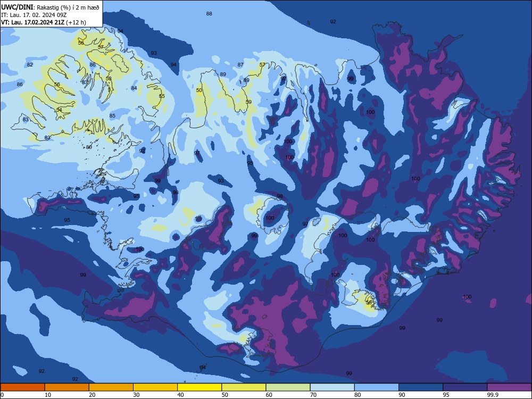Screen dimensions: 532x399
Task: Click the orange 10–20 legend swatch
Action: [x=67, y=387]
